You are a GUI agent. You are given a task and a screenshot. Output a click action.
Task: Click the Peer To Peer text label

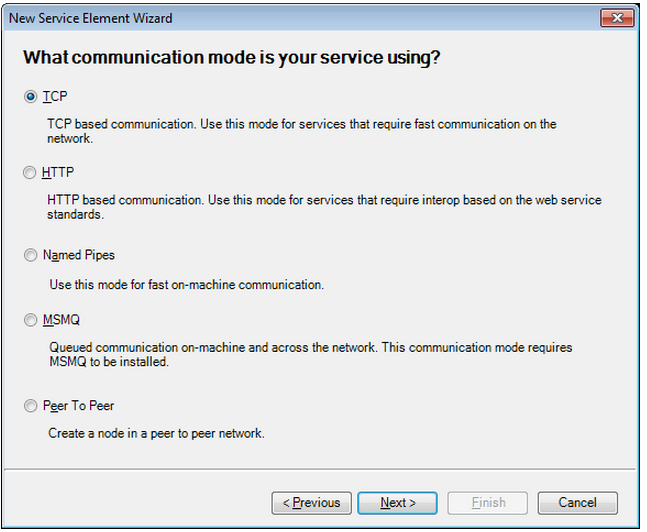click(x=78, y=406)
